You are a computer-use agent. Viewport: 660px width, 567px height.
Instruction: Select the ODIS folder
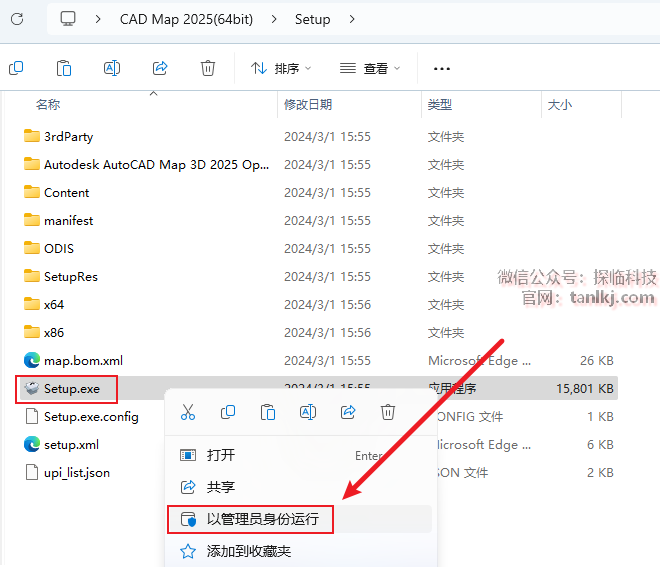tap(59, 248)
